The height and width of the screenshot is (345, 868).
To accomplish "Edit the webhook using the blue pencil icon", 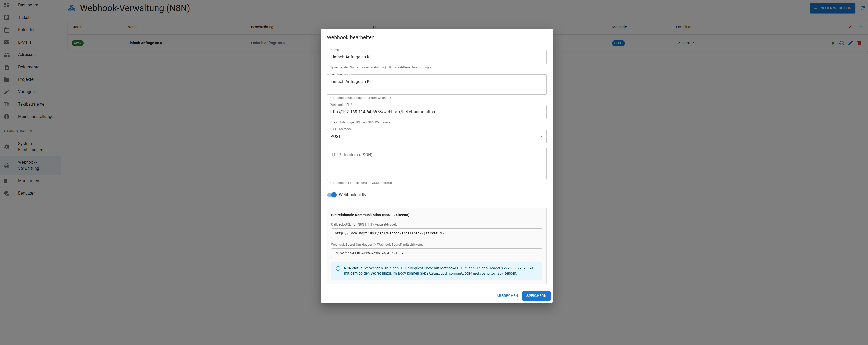I will (850, 43).
